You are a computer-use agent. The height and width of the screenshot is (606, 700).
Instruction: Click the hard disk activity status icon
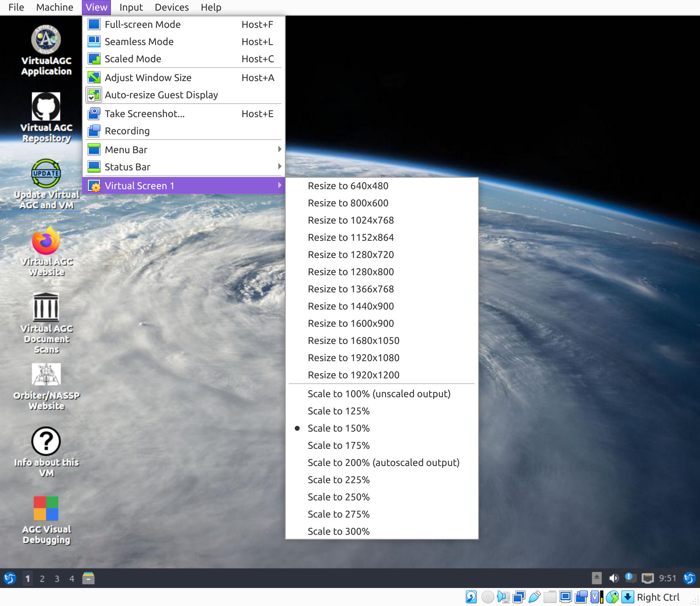pos(471,597)
